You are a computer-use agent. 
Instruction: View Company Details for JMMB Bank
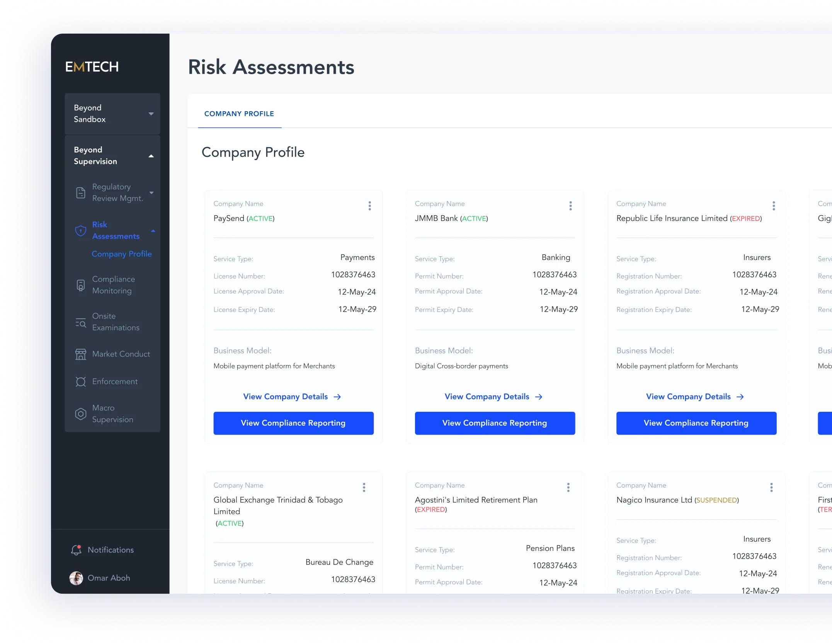tap(487, 397)
